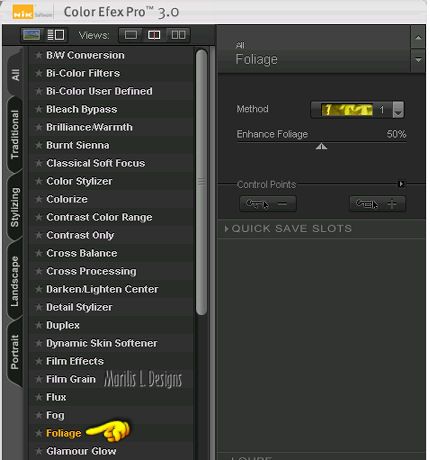430x460 pixels.
Task: Click the remove control point button
Action: coord(268,204)
